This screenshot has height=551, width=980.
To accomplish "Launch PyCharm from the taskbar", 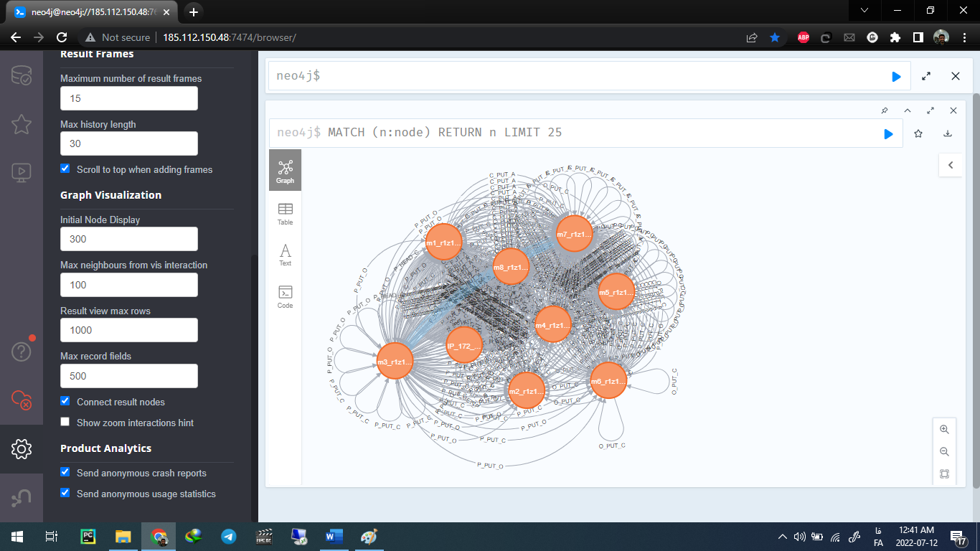I will coord(88,536).
